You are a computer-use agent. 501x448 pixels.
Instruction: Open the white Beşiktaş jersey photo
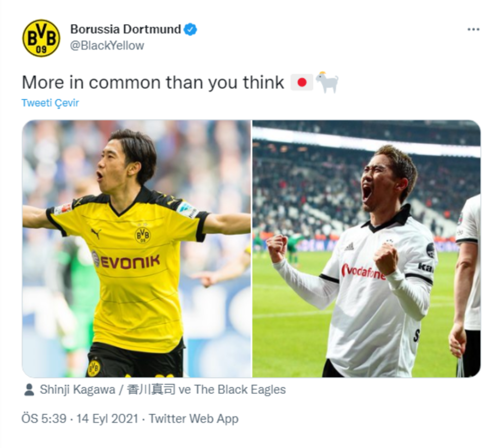tap(366, 249)
